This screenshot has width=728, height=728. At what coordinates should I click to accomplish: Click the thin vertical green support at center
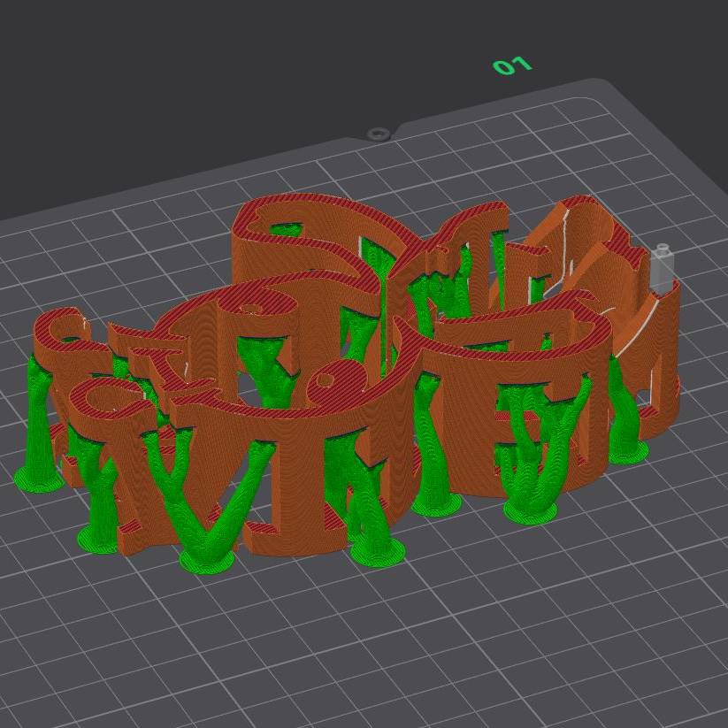pos(387,318)
